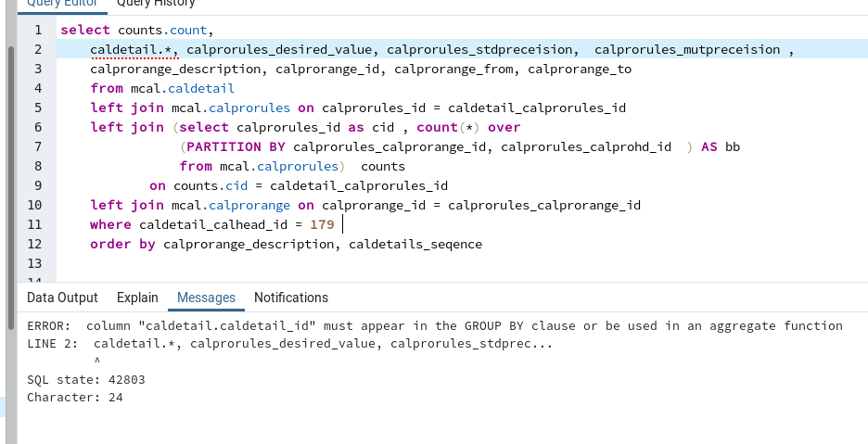The image size is (868, 444).
Task: Show the Notifications tab
Action: pyautogui.click(x=291, y=298)
